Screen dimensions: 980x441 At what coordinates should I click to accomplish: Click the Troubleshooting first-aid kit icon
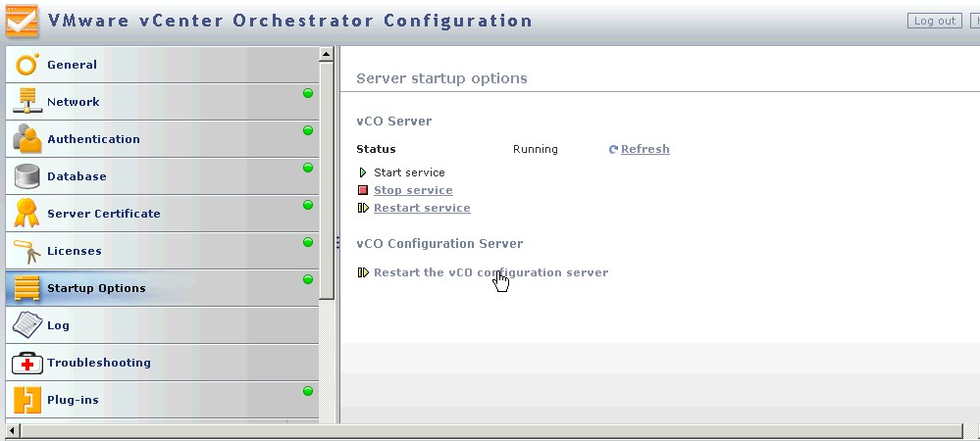[x=26, y=363]
